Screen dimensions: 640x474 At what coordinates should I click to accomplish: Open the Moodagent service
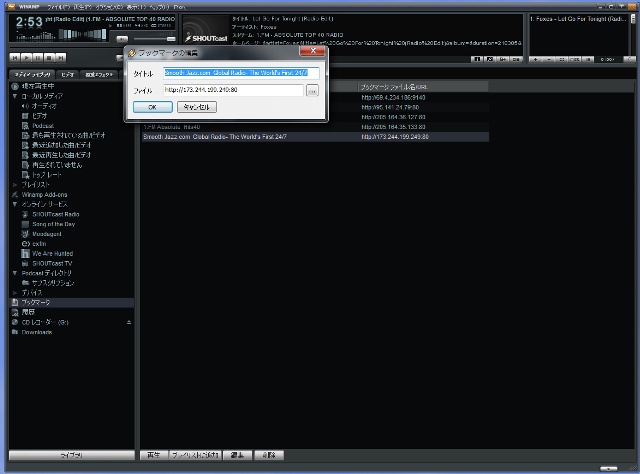[47, 234]
